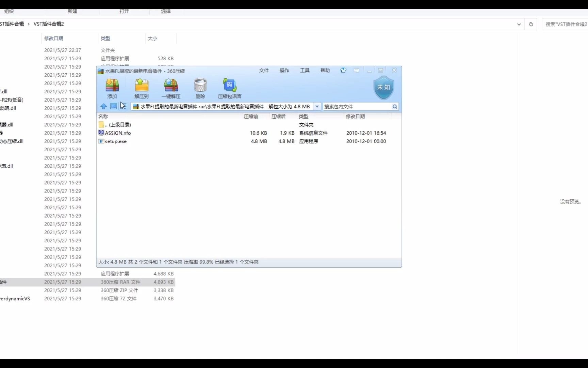Select the 动态压缩.dll file in Explorer
The image size is (588, 368).
[x=12, y=141]
